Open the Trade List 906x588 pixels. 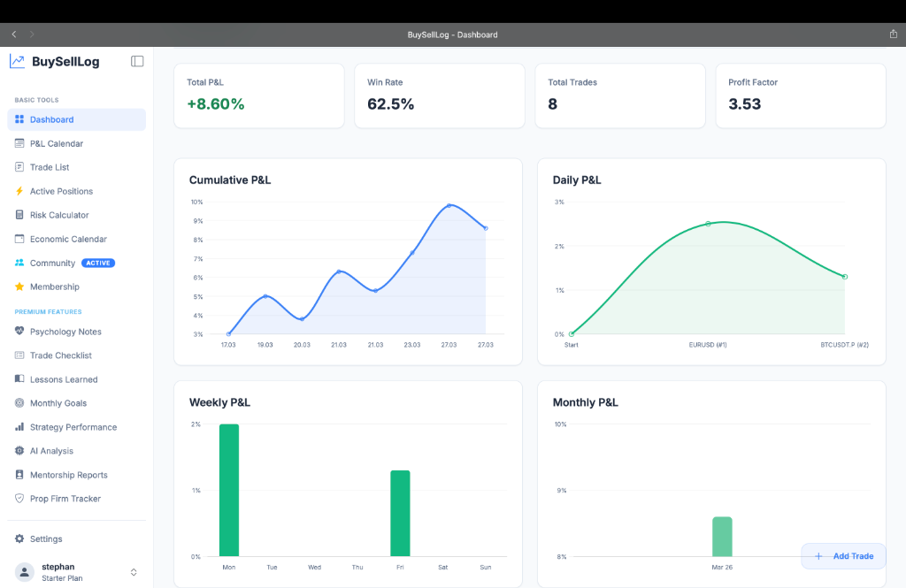pyautogui.click(x=46, y=167)
